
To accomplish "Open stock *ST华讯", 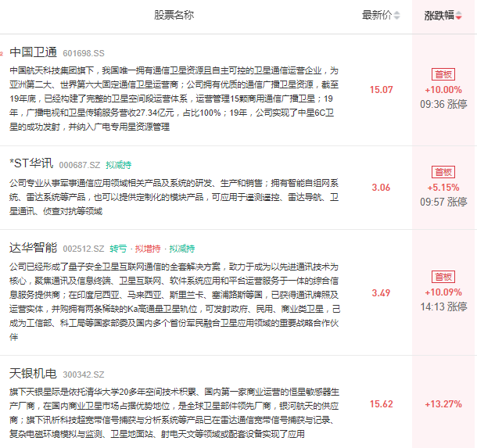I will point(31,163).
